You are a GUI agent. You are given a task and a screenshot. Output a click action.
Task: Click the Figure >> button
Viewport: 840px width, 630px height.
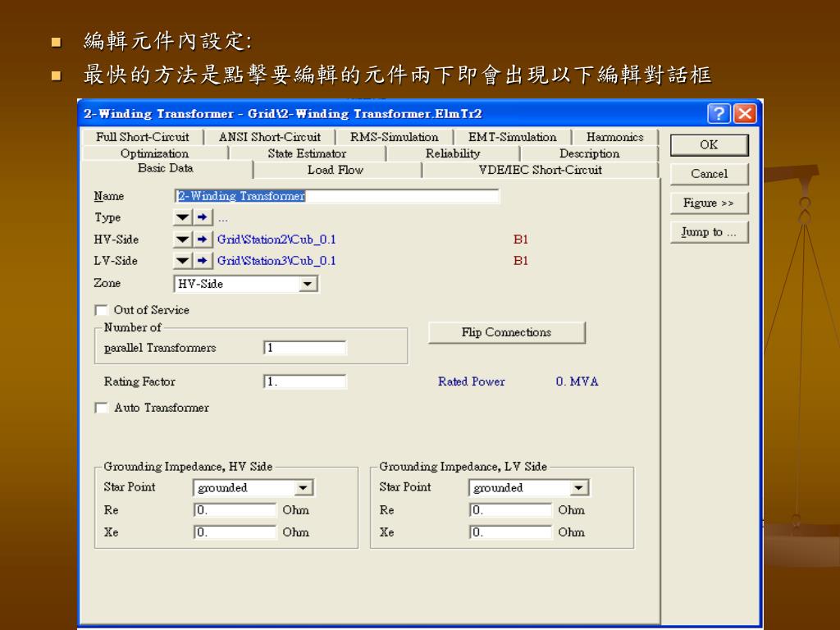point(710,203)
